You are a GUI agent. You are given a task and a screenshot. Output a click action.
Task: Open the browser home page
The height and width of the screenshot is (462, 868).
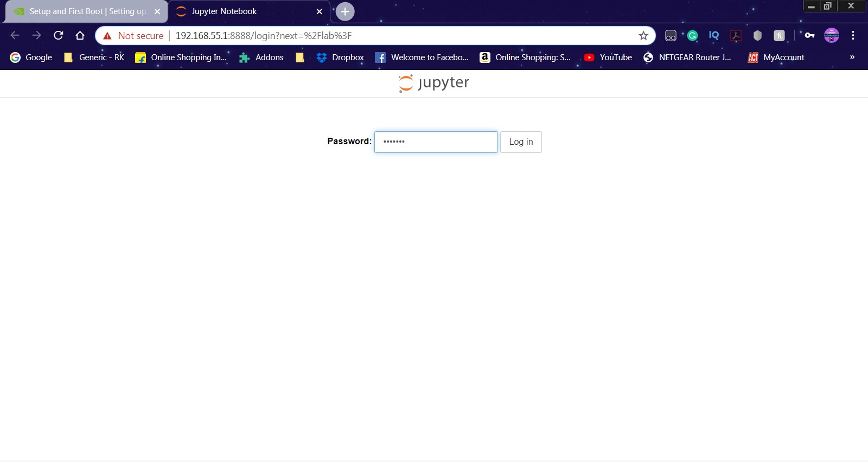pyautogui.click(x=80, y=35)
